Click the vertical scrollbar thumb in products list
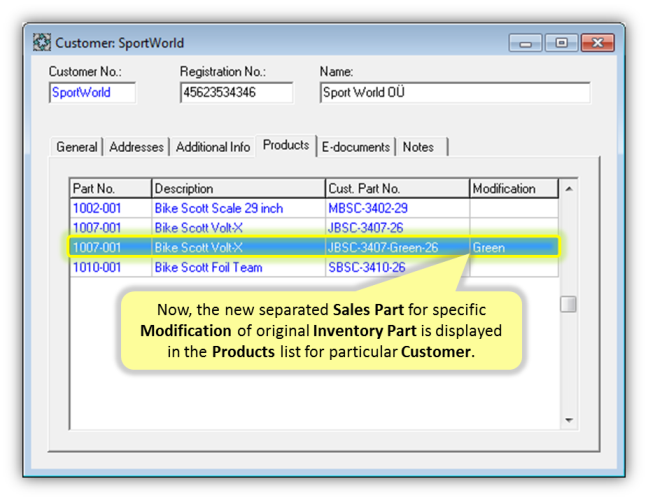The width and height of the screenshot is (648, 500). point(568,305)
